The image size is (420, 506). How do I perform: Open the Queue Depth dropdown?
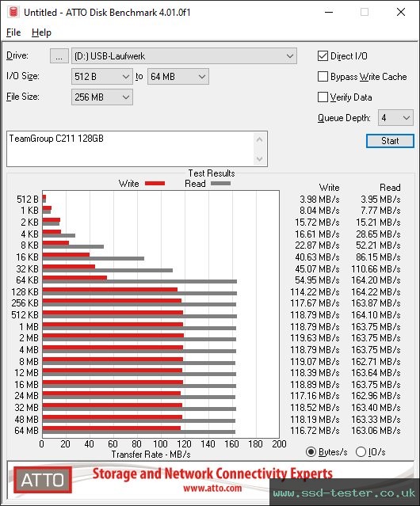click(395, 118)
